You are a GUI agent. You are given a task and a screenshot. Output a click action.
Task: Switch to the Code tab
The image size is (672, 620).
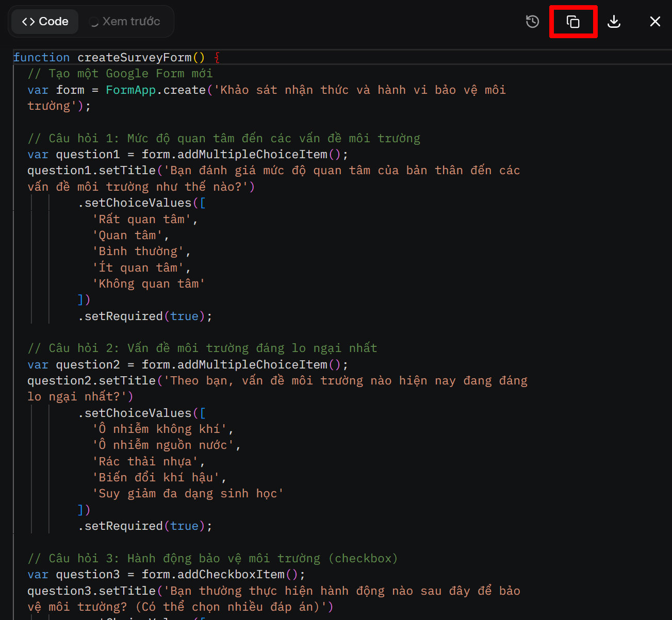pyautogui.click(x=45, y=22)
